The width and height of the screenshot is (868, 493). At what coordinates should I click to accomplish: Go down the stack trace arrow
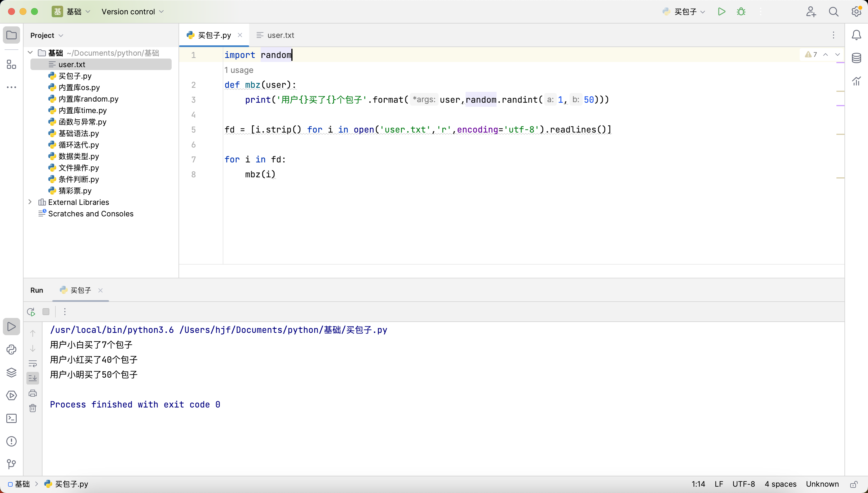(33, 348)
